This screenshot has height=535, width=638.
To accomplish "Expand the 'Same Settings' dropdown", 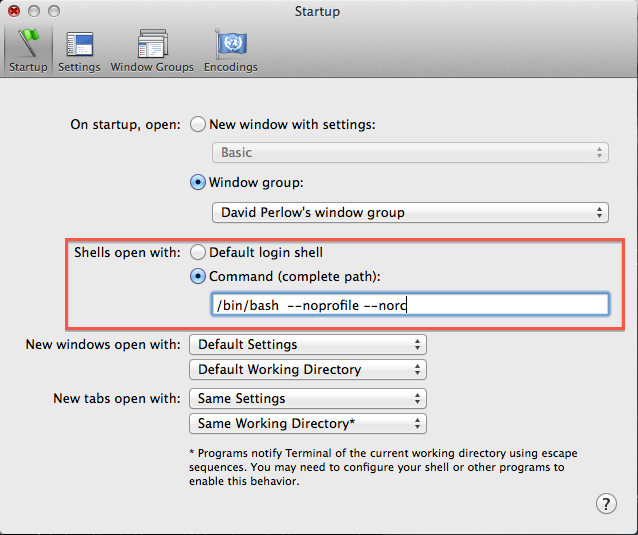I will [x=307, y=398].
